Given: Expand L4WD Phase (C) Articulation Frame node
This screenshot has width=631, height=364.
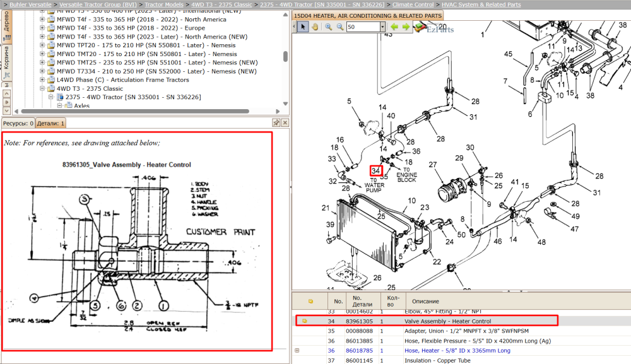Looking at the screenshot, I should [x=42, y=79].
